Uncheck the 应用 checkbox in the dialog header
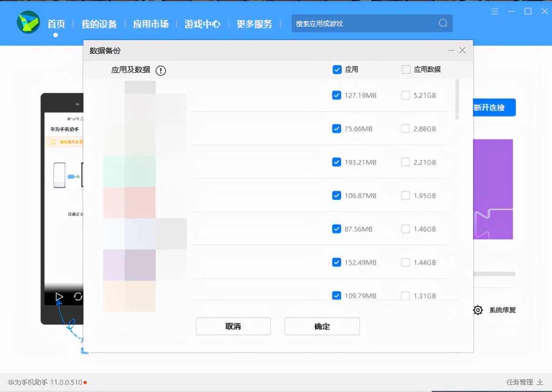 pos(337,69)
